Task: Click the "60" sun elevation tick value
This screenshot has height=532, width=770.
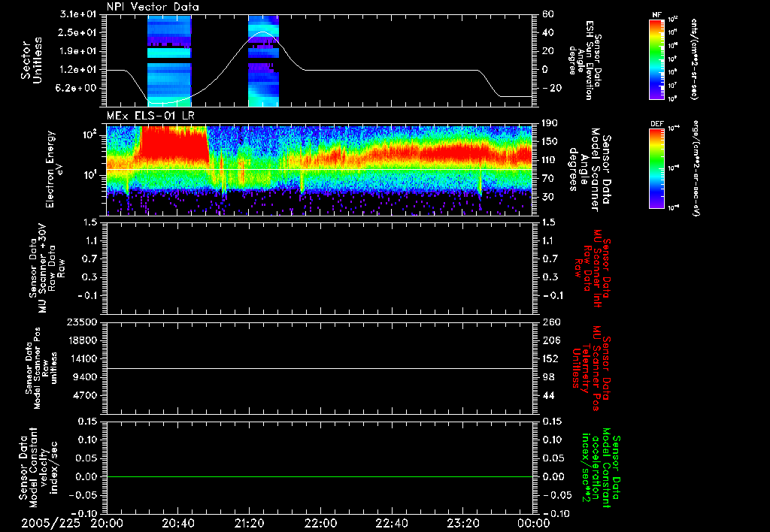Action: click(548, 14)
